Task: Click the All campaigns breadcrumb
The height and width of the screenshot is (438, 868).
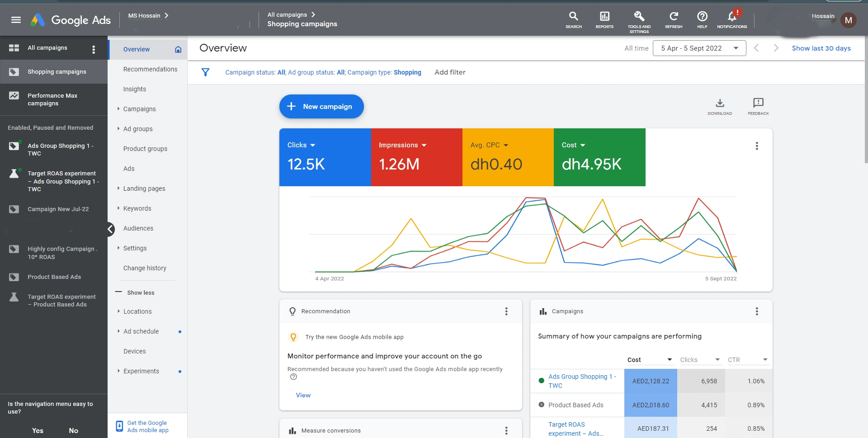Action: pyautogui.click(x=287, y=14)
